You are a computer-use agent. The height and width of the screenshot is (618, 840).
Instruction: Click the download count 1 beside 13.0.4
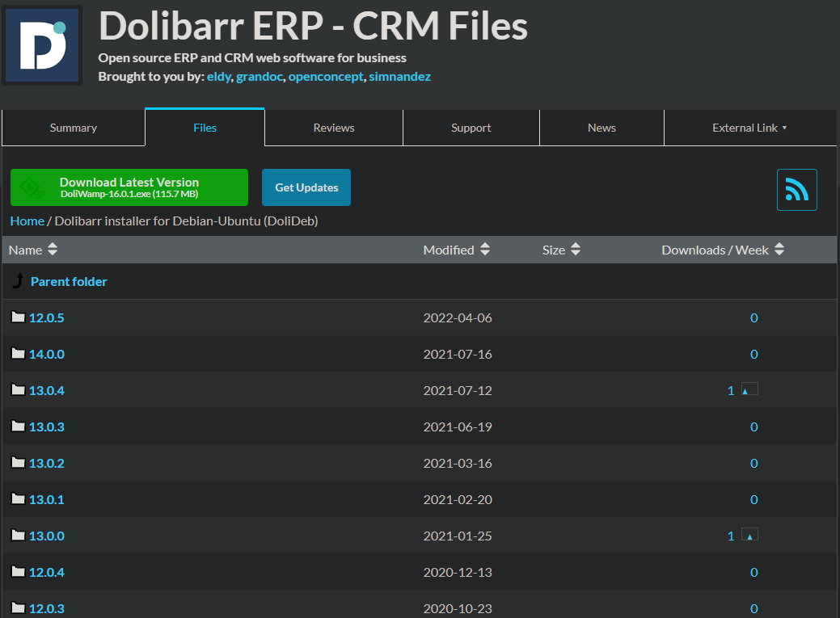coord(730,389)
